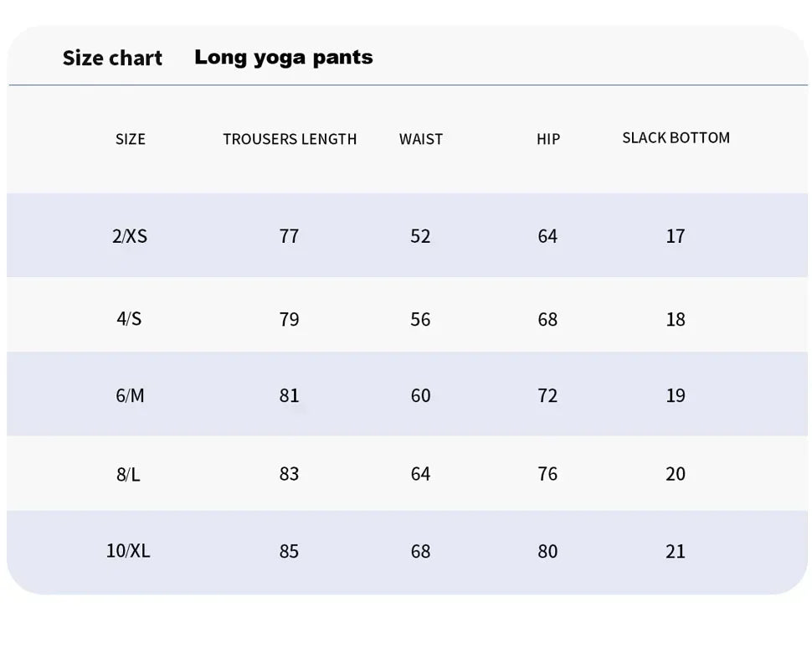Select hip value 80 in 10/XL row
This screenshot has width=812, height=670.
(547, 551)
